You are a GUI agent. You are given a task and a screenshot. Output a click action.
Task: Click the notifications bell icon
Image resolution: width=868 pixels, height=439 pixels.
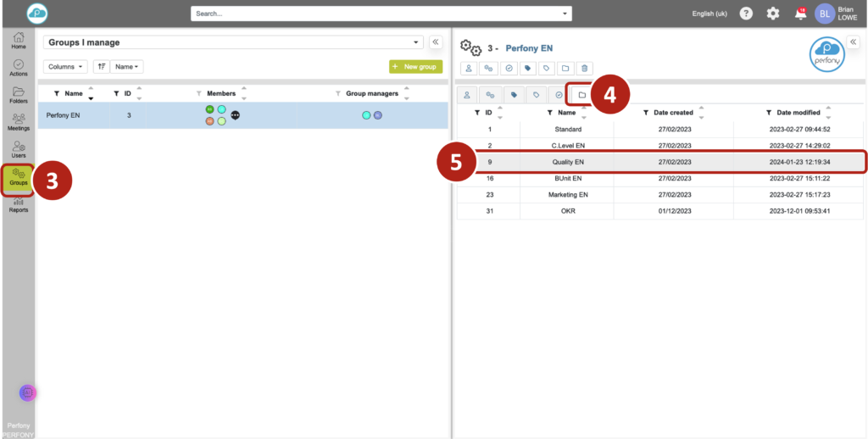(x=799, y=14)
